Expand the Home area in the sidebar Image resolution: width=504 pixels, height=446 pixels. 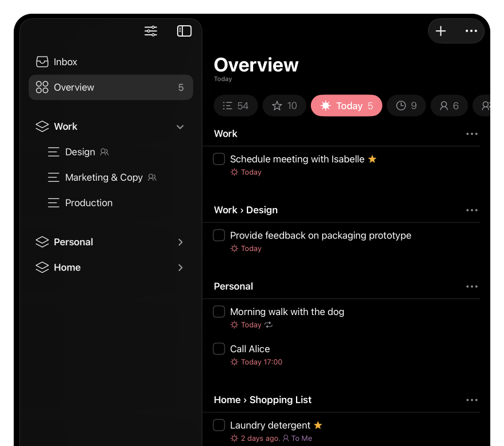click(x=180, y=267)
